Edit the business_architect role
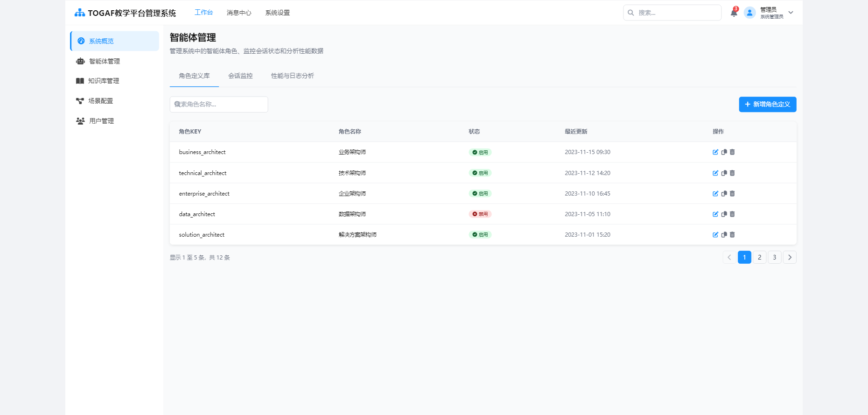 pyautogui.click(x=715, y=152)
